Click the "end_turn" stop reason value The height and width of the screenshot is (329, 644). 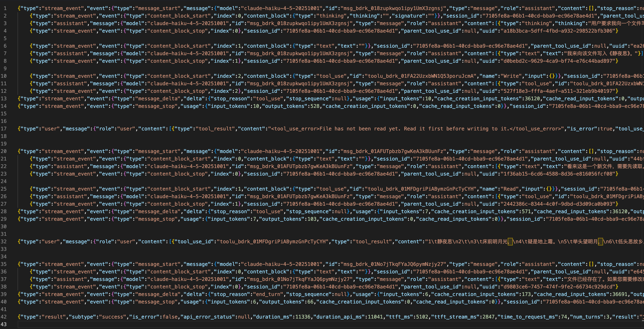[268, 294]
